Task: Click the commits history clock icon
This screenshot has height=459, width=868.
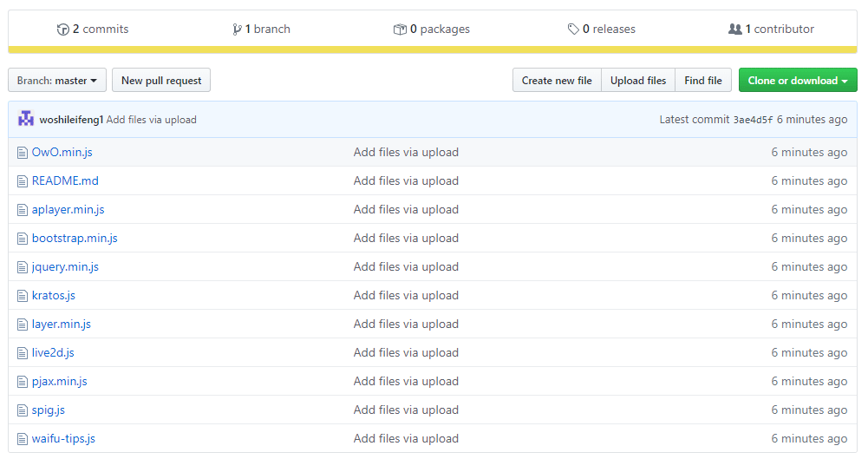Action: click(x=62, y=30)
